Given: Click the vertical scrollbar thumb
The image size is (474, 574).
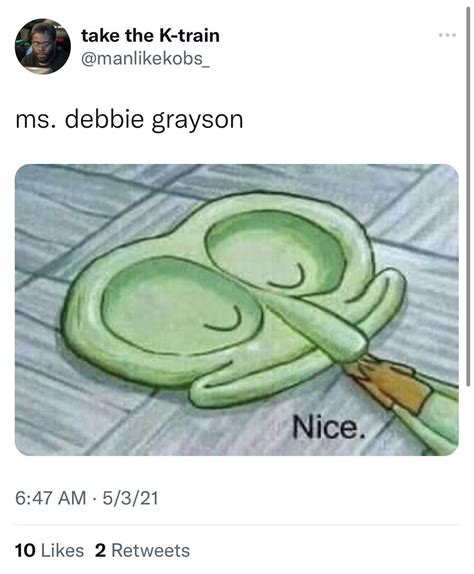Looking at the screenshot, I should click(x=468, y=196).
